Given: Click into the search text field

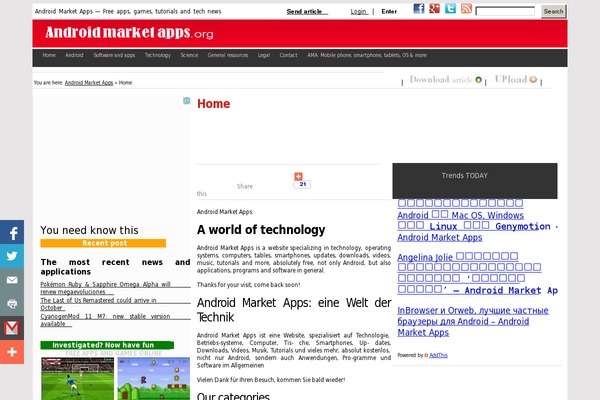Looking at the screenshot, I should point(505,11).
